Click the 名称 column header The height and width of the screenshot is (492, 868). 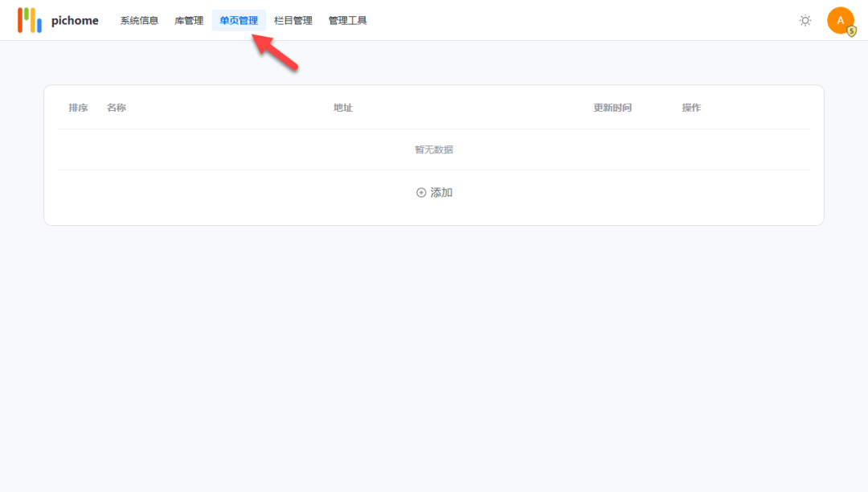click(117, 107)
